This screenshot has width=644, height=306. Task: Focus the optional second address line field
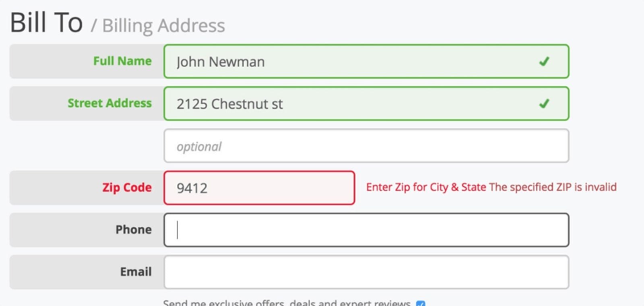coord(366,146)
